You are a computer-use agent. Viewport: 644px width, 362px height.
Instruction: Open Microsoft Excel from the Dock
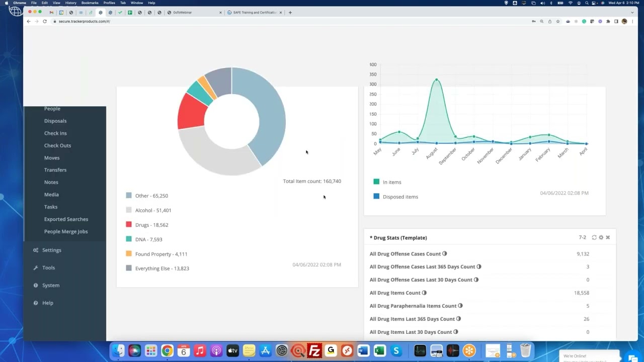380,351
